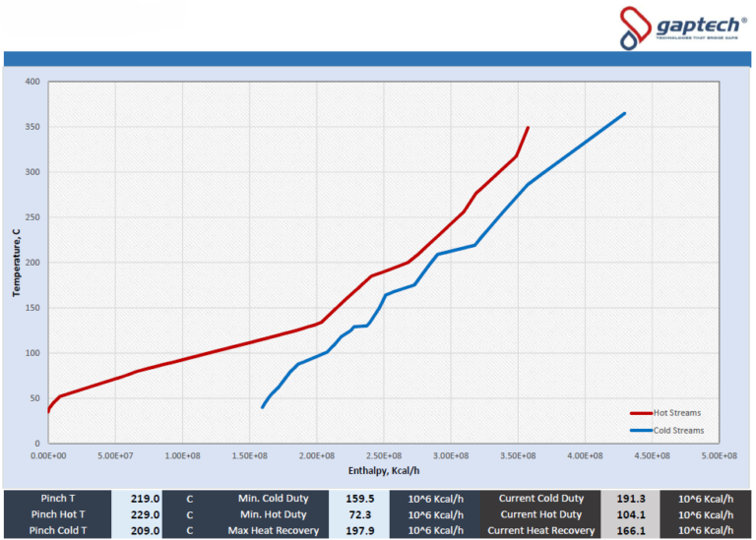Click the Temperature, C axis title
Viewport: 756px width, 540px height.
pyautogui.click(x=17, y=261)
